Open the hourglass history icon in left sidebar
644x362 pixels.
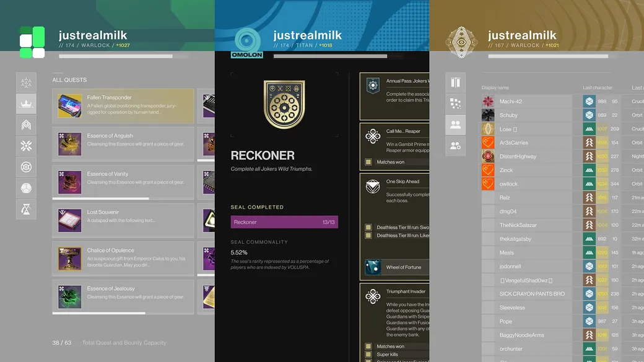[x=26, y=209]
